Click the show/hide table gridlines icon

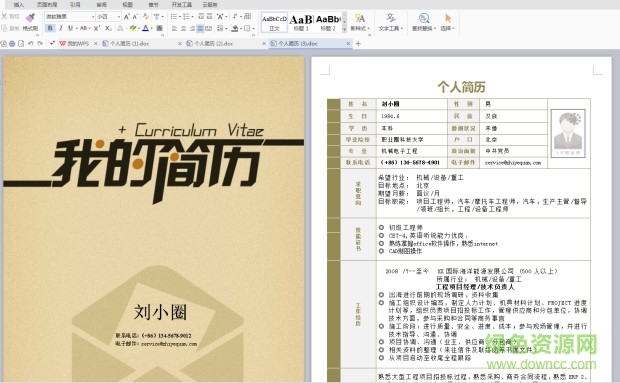[248, 16]
